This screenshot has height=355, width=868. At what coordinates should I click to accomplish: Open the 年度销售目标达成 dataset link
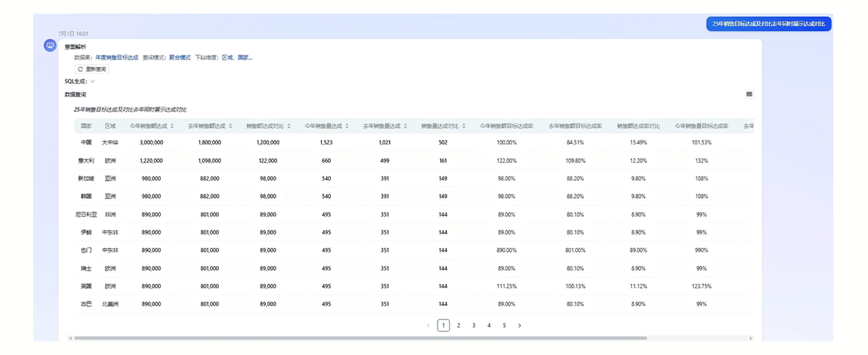117,58
